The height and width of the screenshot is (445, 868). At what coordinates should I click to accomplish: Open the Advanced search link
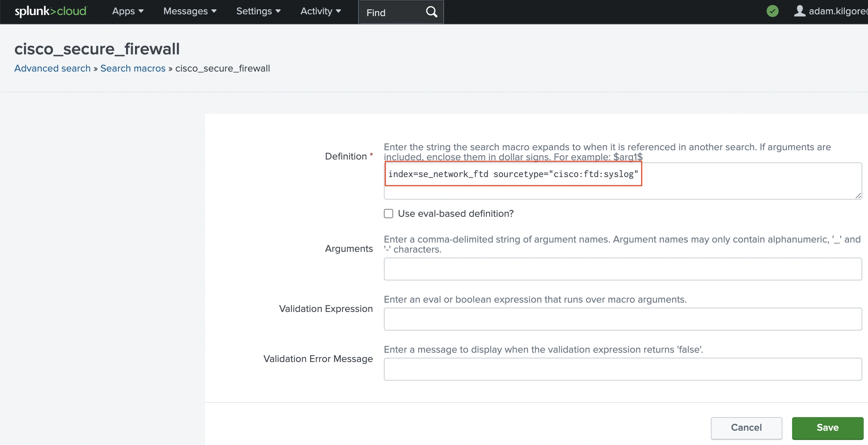(x=52, y=68)
